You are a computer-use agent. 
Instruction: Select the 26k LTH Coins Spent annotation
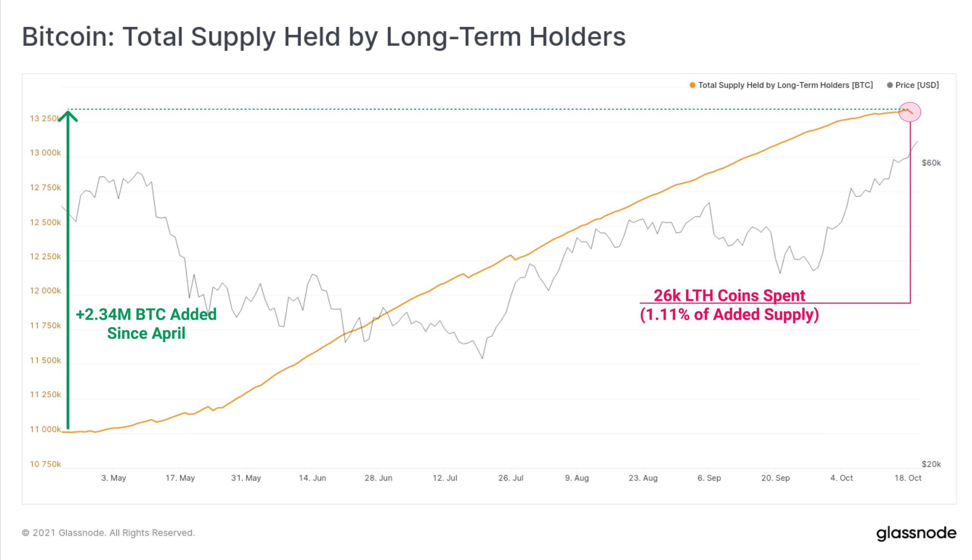(729, 295)
